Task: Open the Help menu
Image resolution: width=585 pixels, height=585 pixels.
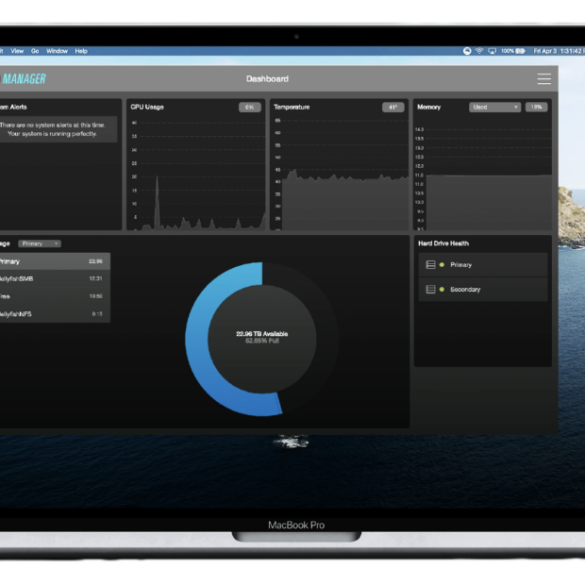Action: (x=81, y=51)
